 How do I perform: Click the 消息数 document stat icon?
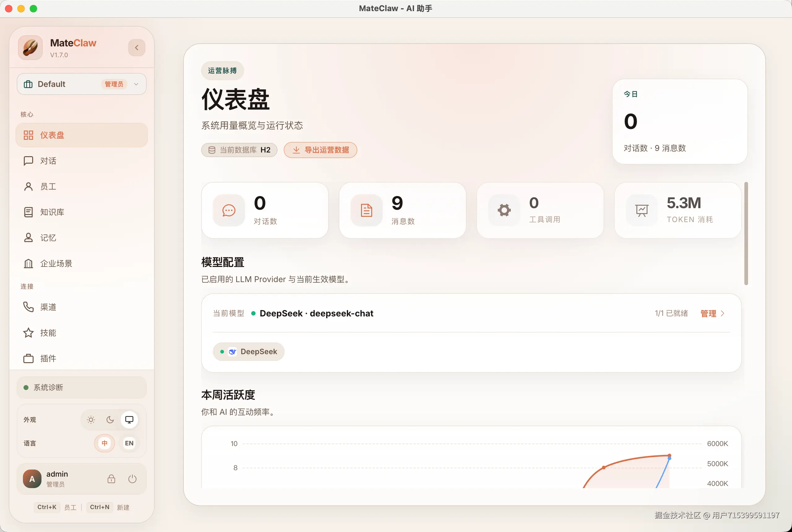[367, 210]
